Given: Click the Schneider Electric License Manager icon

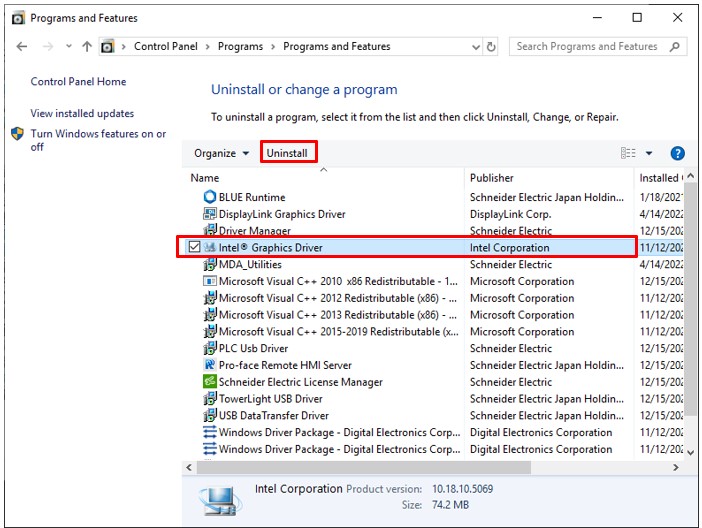Looking at the screenshot, I should (x=210, y=382).
